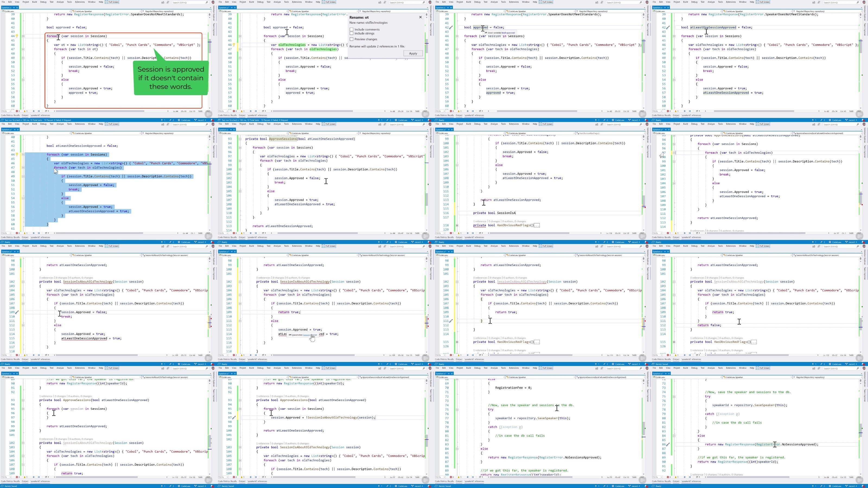
Task: Click unpushed commits arrow in the 'var ot' window's status bar
Action: 162,120
